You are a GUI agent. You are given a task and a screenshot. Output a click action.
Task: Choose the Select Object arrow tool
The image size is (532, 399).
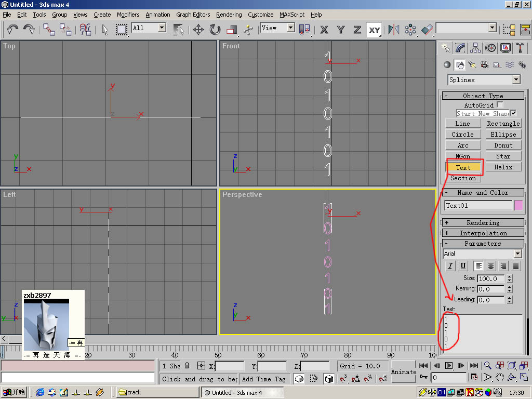coord(105,30)
